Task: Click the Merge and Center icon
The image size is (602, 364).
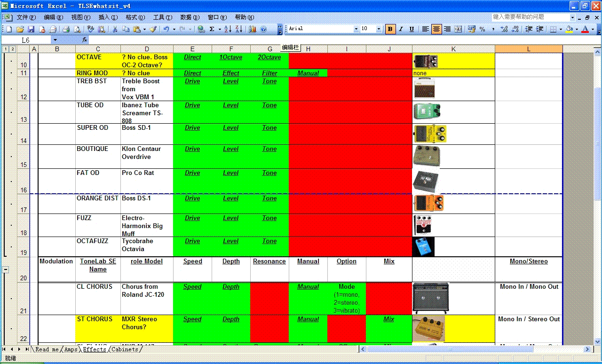Action: pyautogui.click(x=458, y=29)
